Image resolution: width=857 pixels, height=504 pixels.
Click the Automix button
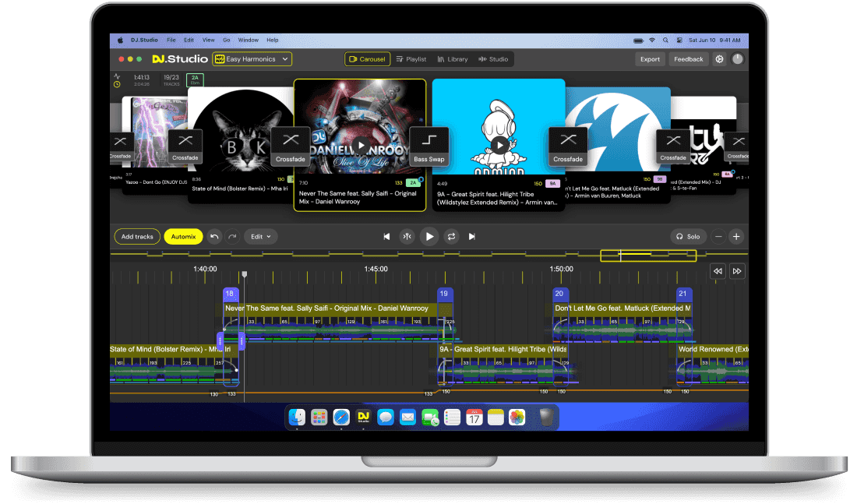click(184, 236)
